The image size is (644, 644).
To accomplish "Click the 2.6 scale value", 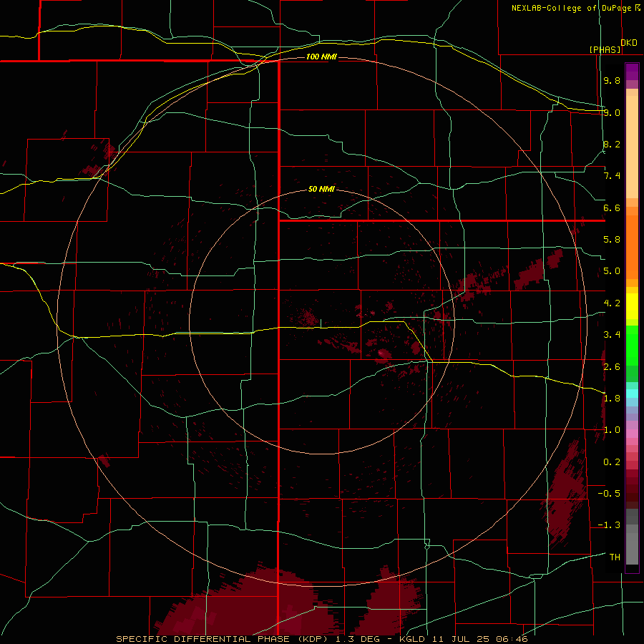I will click(612, 366).
